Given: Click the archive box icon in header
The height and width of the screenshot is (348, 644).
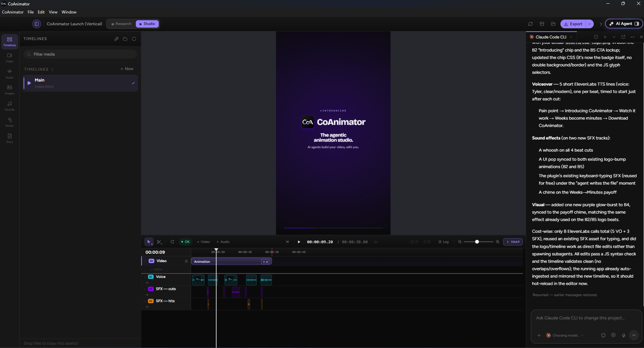Looking at the screenshot, I should click(542, 24).
